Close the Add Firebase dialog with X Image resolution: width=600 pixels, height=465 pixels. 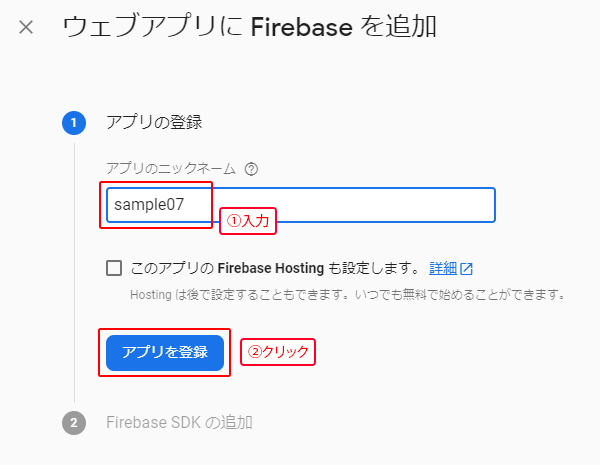pyautogui.click(x=26, y=27)
